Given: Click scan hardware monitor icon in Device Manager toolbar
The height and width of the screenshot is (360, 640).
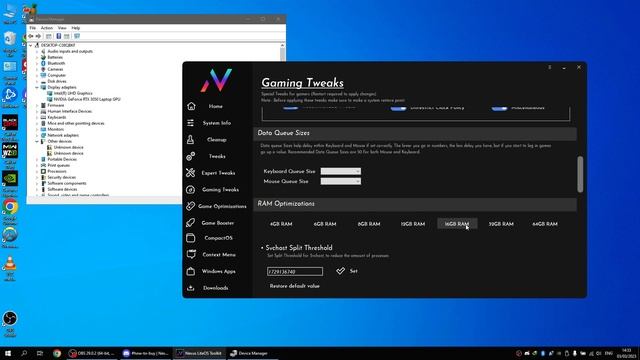Looking at the screenshot, I should (x=77, y=36).
